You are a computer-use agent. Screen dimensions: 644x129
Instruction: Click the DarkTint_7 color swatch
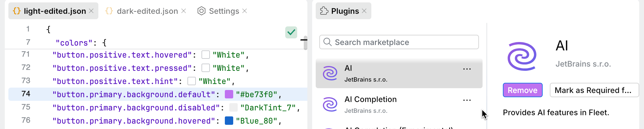click(233, 108)
